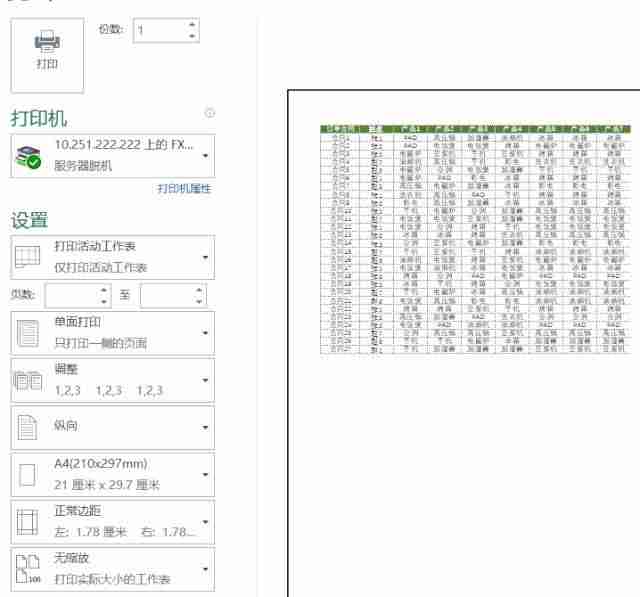Open the 无缩放 scaling dropdown arrow
Viewport: 640px width, 597px height.
click(x=205, y=569)
